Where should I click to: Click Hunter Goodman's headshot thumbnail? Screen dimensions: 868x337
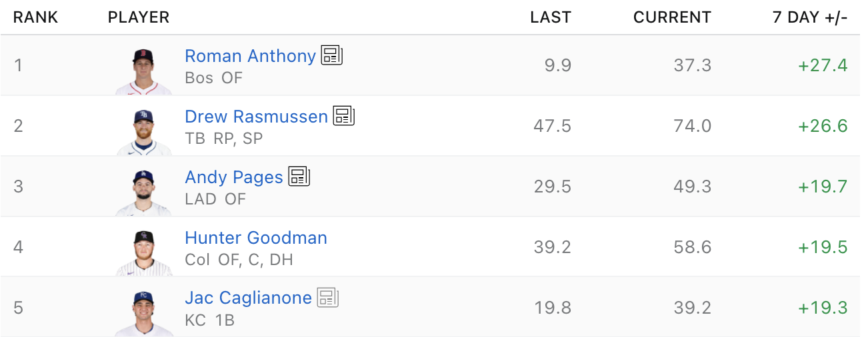coord(143,252)
